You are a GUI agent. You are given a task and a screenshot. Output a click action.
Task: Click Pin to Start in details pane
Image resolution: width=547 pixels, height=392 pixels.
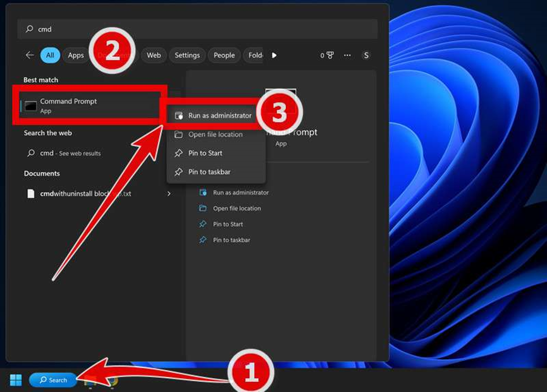pyautogui.click(x=228, y=224)
